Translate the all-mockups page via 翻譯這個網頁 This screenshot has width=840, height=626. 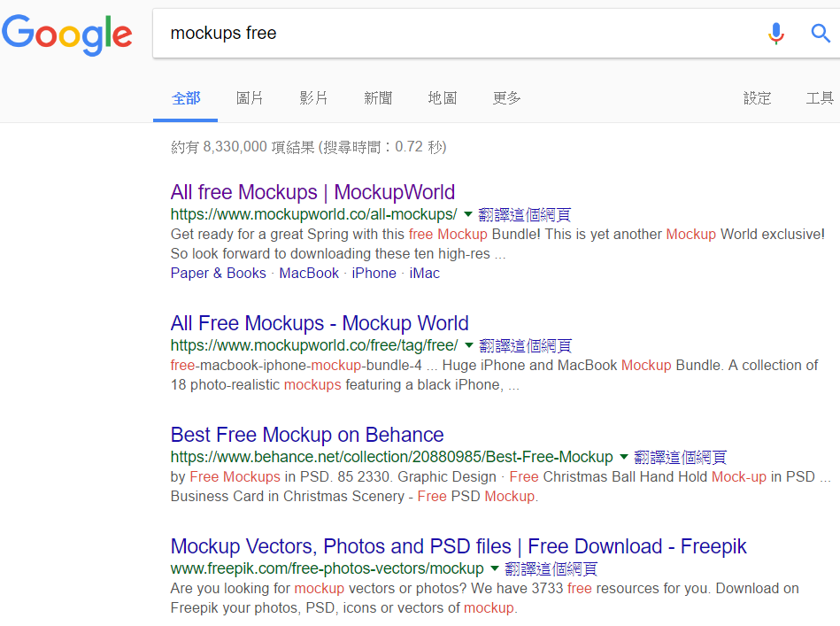point(525,215)
